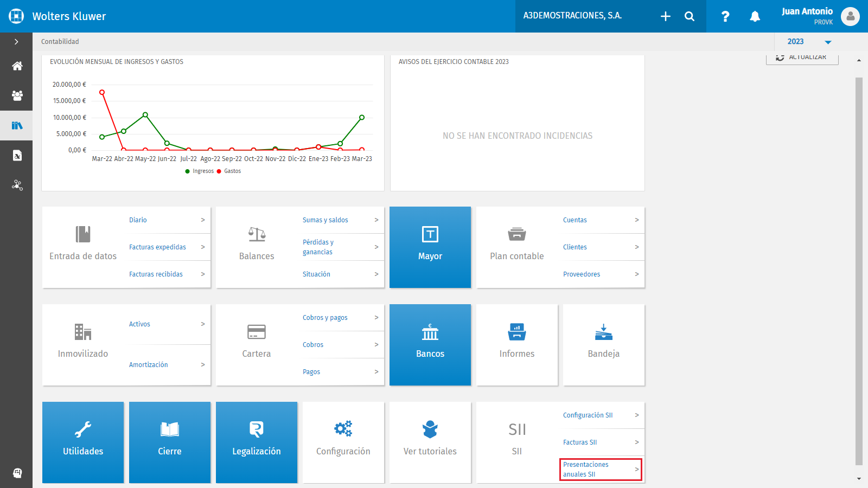868x488 pixels.
Task: Open the help question mark icon
Action: 725,16
